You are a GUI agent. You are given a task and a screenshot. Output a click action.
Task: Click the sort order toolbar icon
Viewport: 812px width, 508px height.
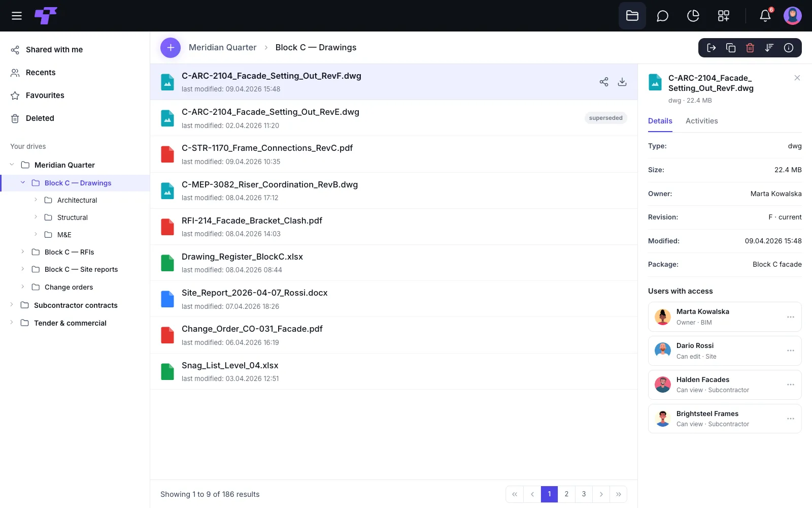(769, 48)
